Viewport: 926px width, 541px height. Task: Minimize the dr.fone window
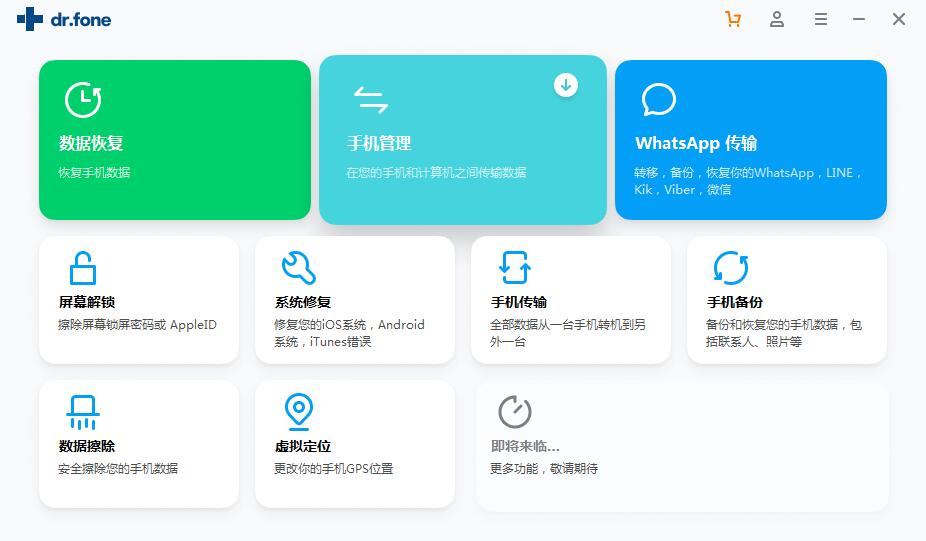[x=859, y=19]
